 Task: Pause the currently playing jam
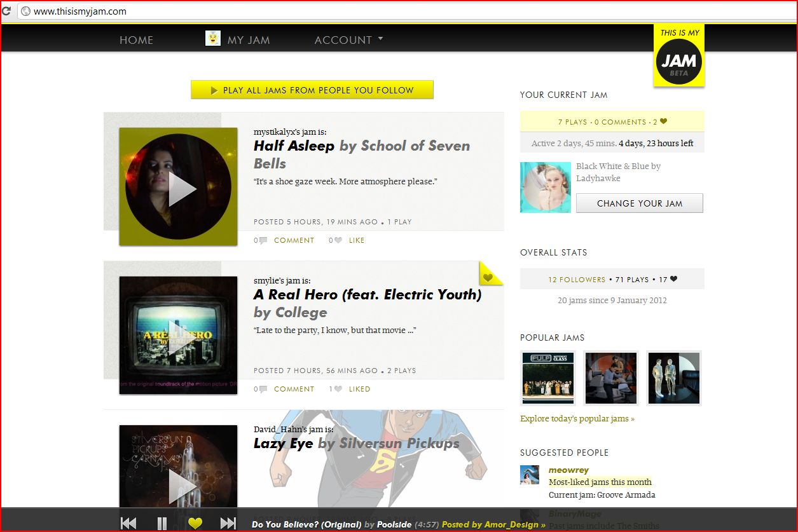pos(162,523)
